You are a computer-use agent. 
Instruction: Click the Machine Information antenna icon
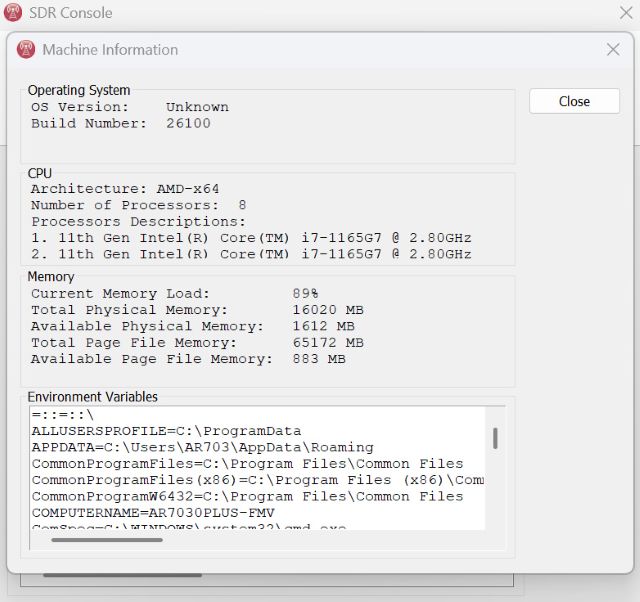[x=26, y=49]
